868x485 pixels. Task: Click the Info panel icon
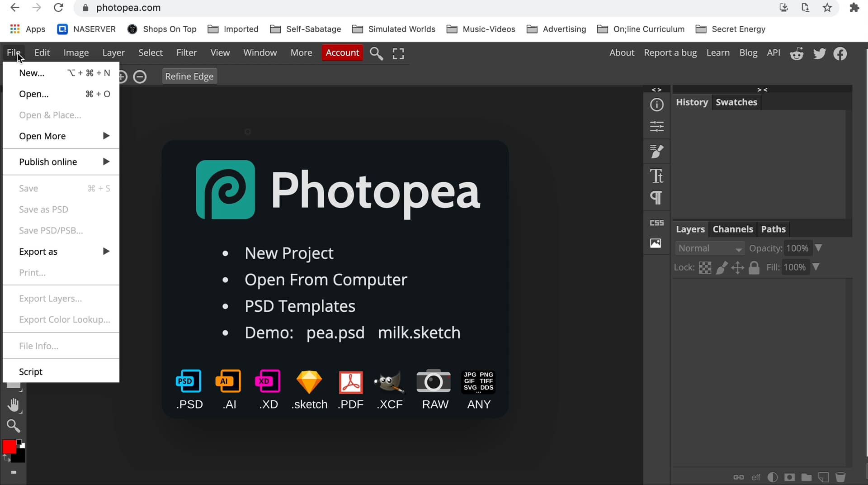point(657,105)
